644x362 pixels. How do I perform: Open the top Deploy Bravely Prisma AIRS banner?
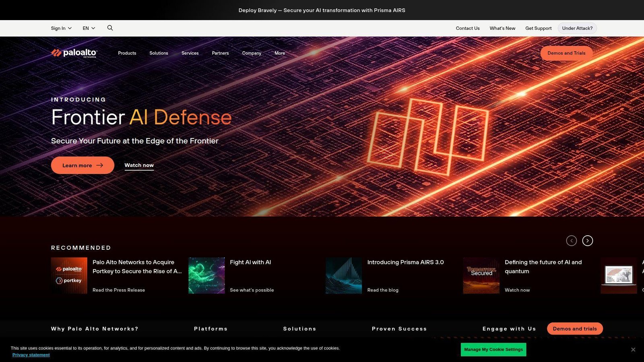point(322,10)
